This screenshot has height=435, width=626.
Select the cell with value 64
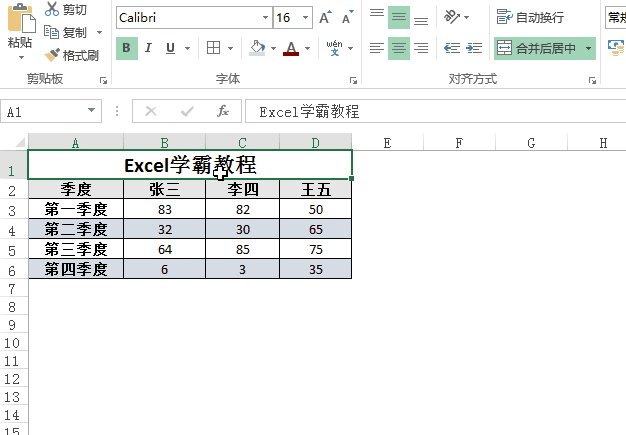[x=164, y=249]
